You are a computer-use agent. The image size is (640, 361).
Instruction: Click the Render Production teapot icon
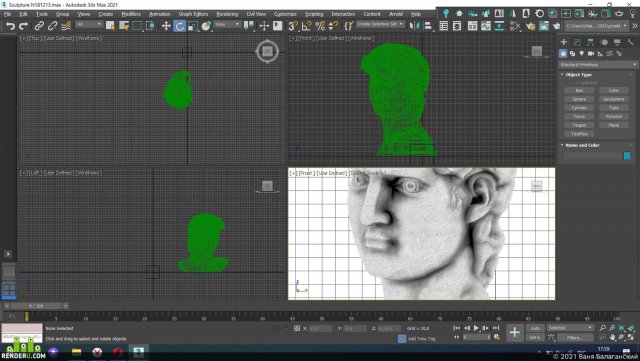coord(556,26)
